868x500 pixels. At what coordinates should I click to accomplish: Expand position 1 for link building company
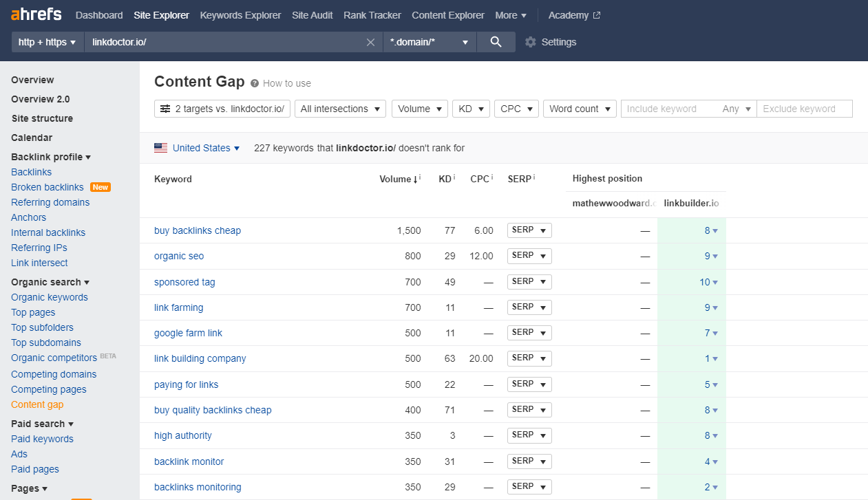711,358
